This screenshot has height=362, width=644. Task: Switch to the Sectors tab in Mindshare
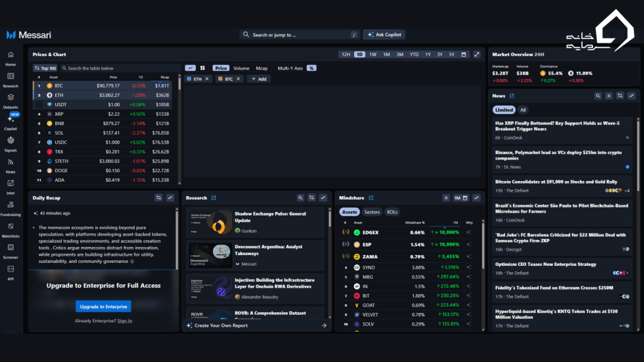372,212
